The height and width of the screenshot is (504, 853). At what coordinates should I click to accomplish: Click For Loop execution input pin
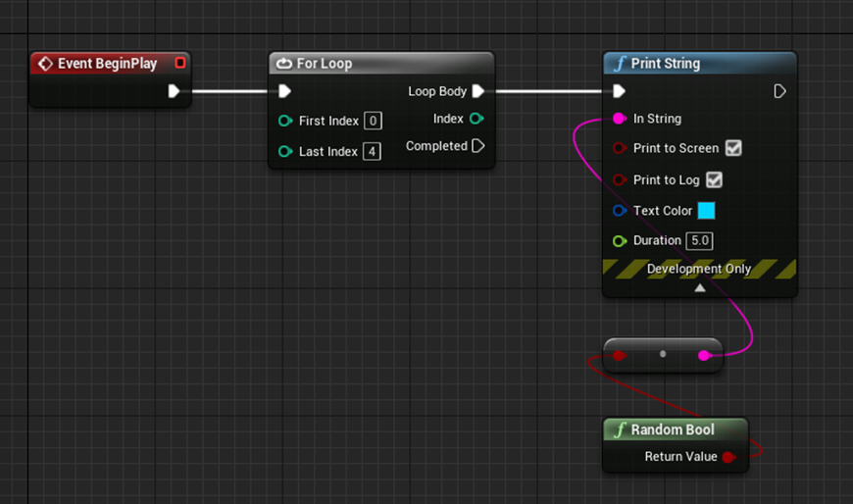284,91
